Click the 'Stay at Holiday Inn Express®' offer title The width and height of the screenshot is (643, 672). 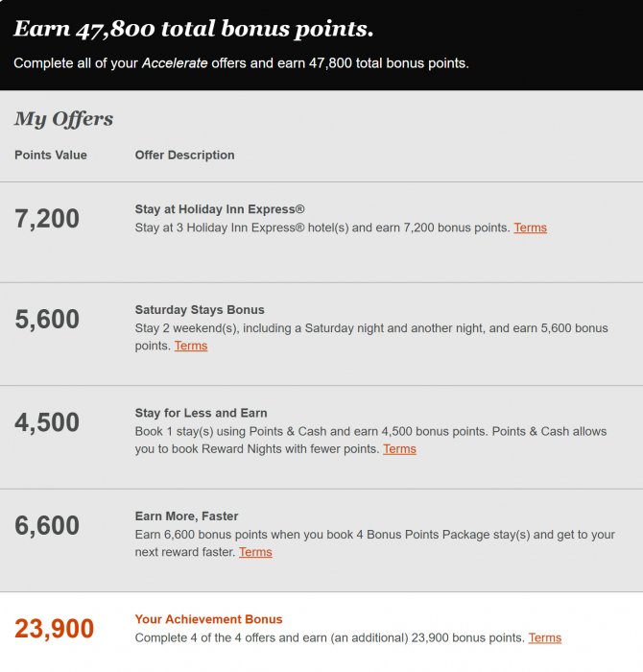pyautogui.click(x=220, y=209)
